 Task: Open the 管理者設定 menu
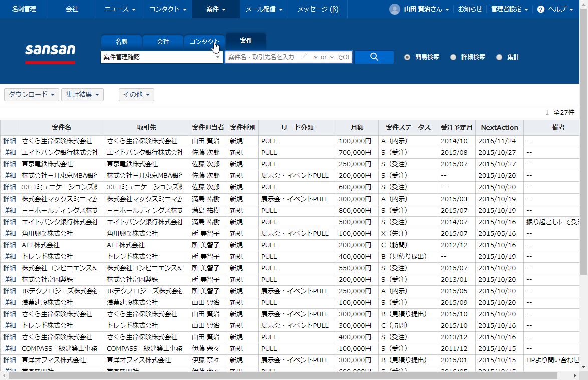point(510,9)
